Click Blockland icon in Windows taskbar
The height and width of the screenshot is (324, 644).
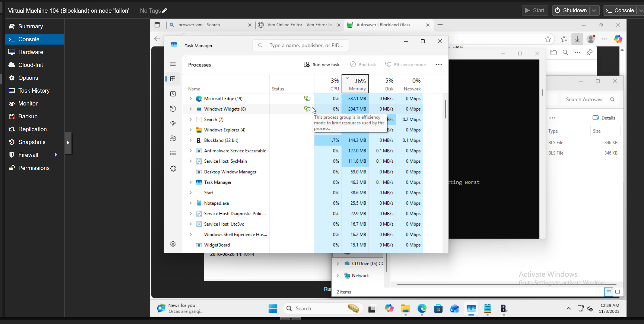click(503, 308)
